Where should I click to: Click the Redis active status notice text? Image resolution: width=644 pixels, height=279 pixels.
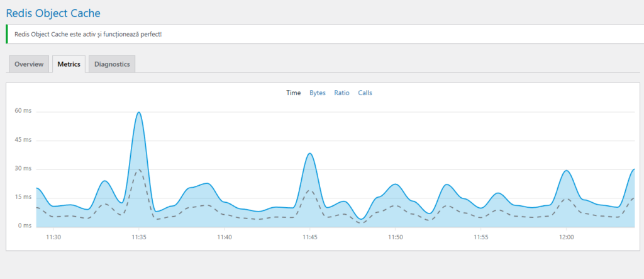[x=88, y=34]
